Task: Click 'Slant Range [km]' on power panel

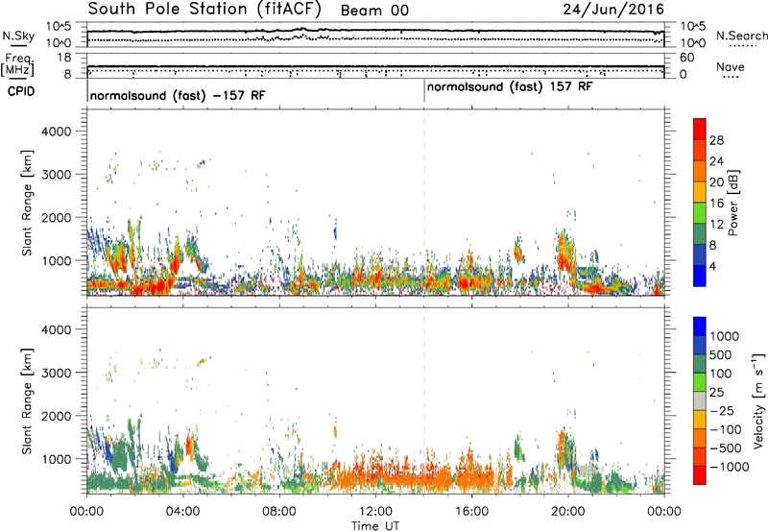Action: [27, 203]
